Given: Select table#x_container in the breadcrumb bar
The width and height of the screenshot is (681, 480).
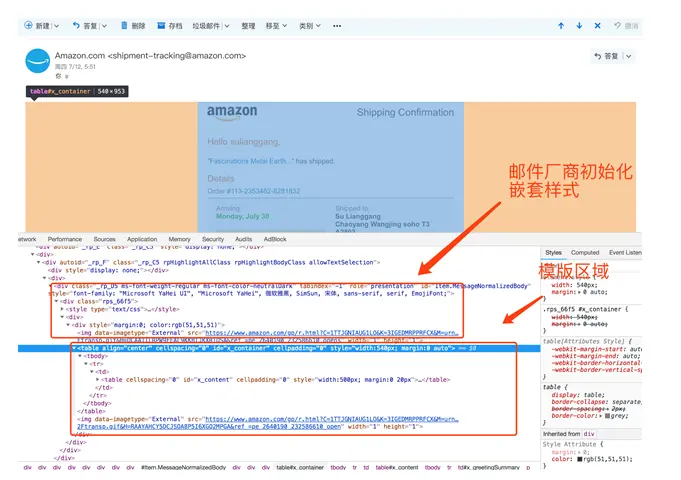Looking at the screenshot, I should 300,467.
